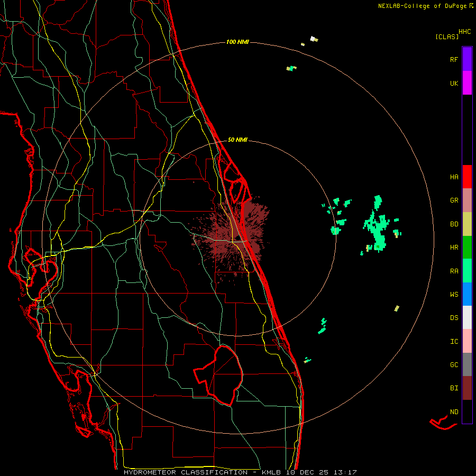Click the GR legend label
This screenshot has width=476, height=476.
pos(454,200)
